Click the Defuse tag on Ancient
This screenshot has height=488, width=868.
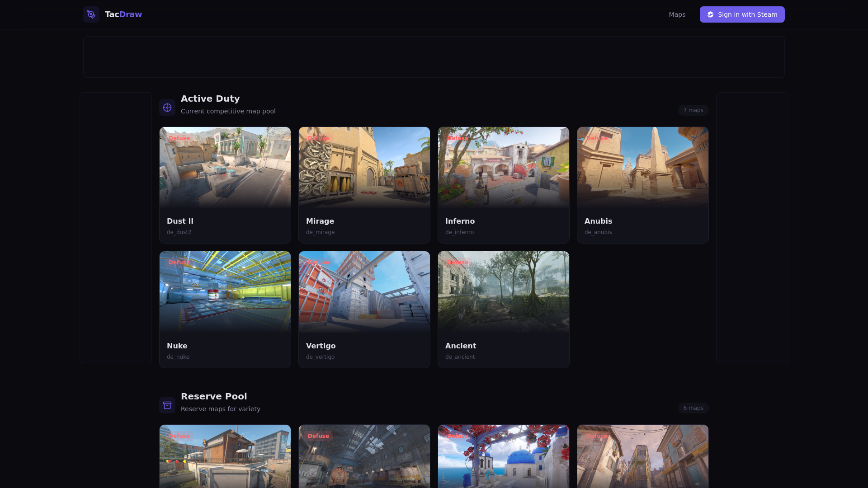[x=458, y=263]
